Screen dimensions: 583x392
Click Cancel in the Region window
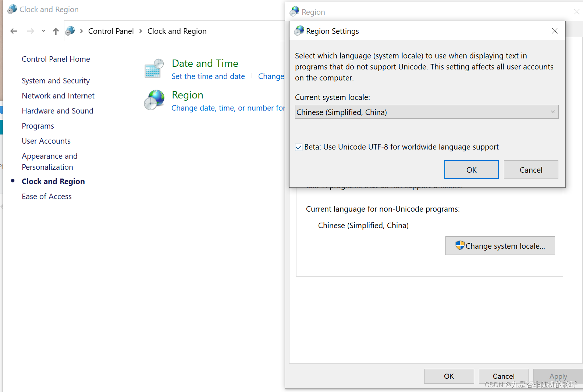(x=504, y=376)
